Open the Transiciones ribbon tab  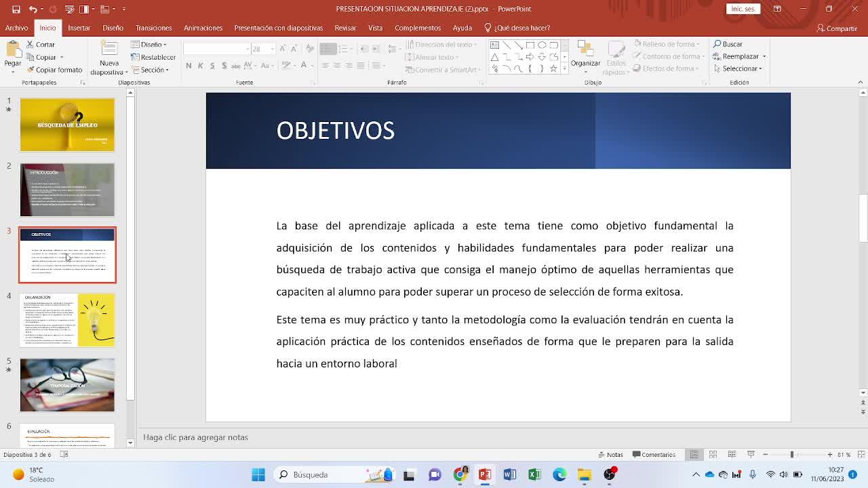click(x=153, y=28)
